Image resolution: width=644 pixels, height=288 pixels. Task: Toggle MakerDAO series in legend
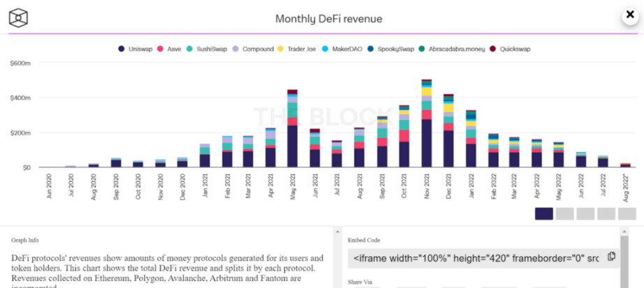pyautogui.click(x=342, y=50)
